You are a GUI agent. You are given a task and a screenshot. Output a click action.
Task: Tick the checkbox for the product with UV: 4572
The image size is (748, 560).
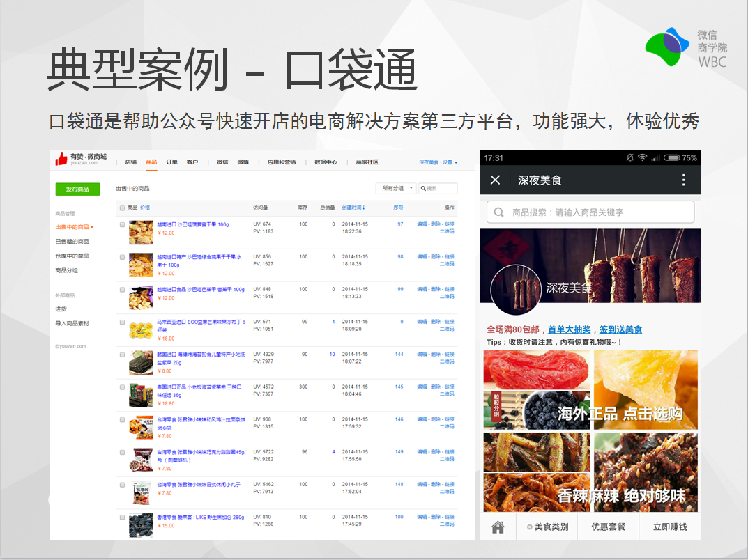[122, 387]
